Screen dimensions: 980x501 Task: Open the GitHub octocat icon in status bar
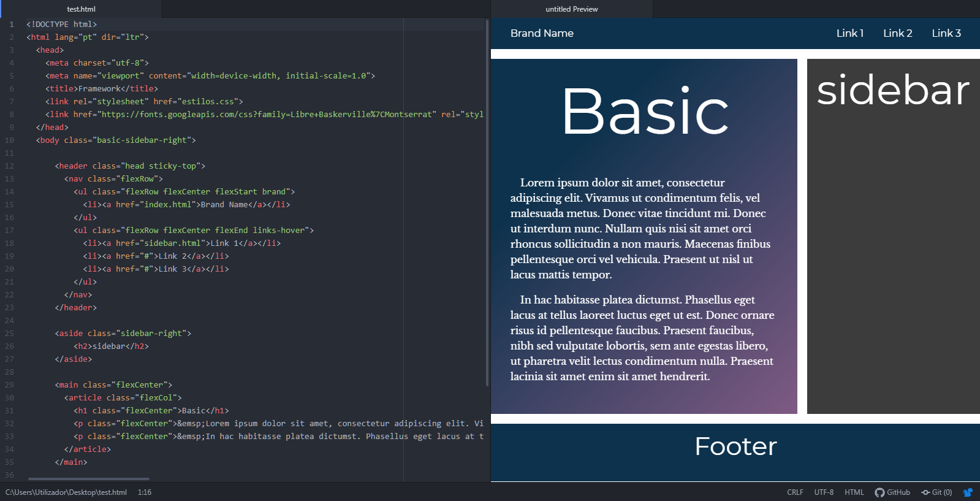tap(879, 492)
